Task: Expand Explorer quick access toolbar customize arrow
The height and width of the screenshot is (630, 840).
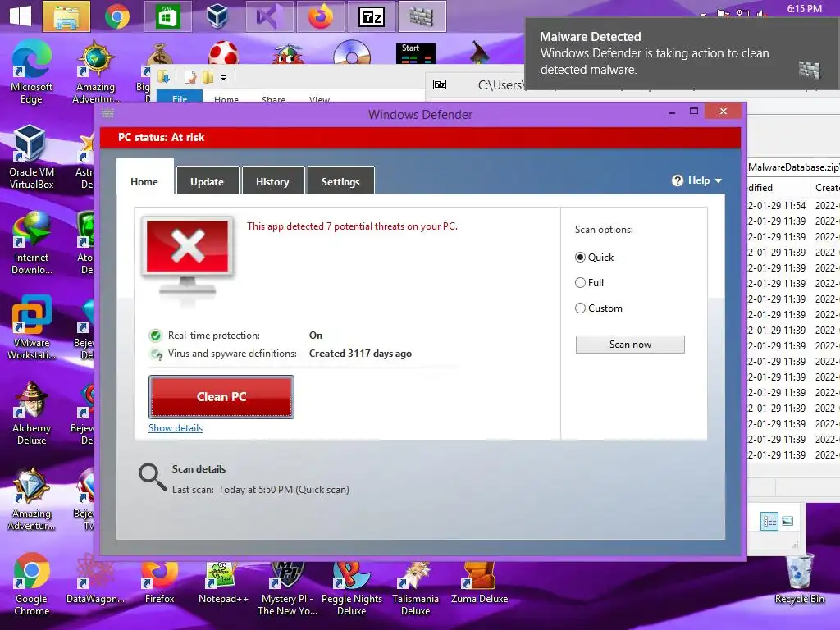Action: point(223,78)
